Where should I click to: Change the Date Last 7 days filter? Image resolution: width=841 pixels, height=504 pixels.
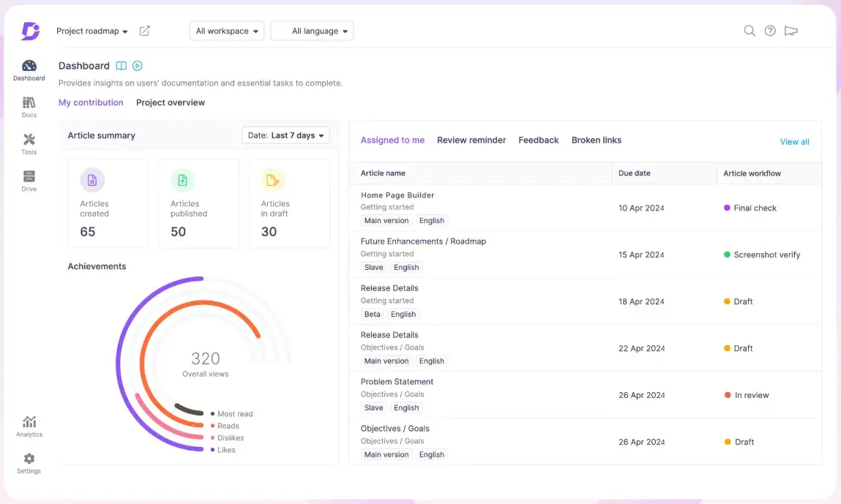coord(285,135)
